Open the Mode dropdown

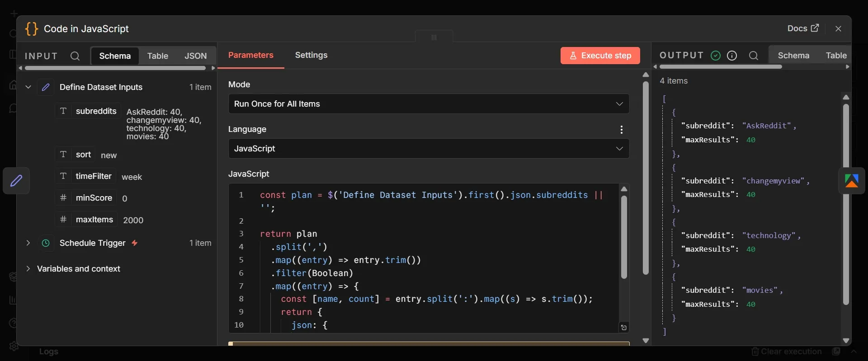pos(429,104)
